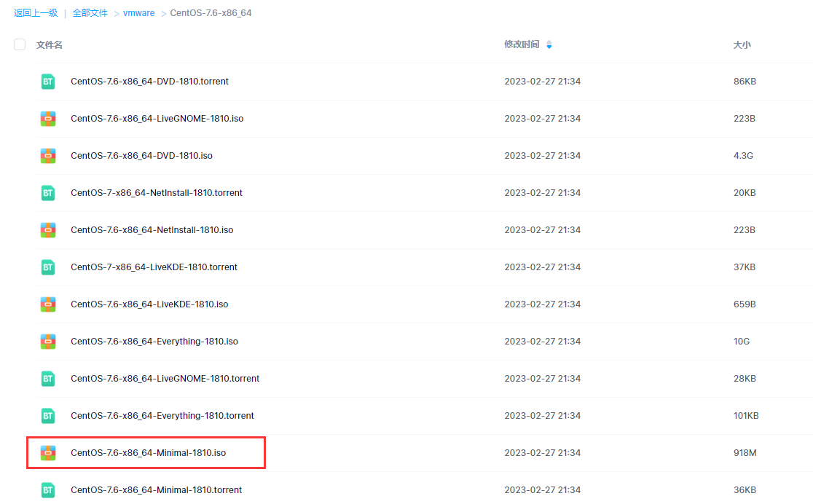The image size is (813, 504).
Task: Click the 659B size value
Action: (x=745, y=304)
